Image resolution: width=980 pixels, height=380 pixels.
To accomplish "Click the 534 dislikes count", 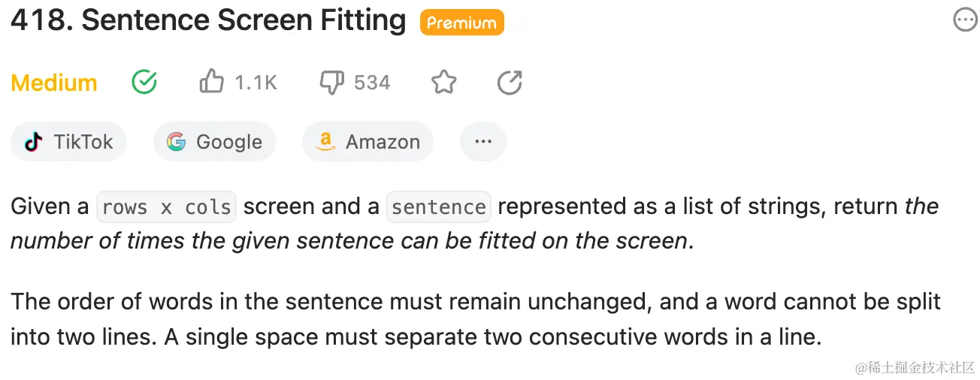I will tap(372, 83).
